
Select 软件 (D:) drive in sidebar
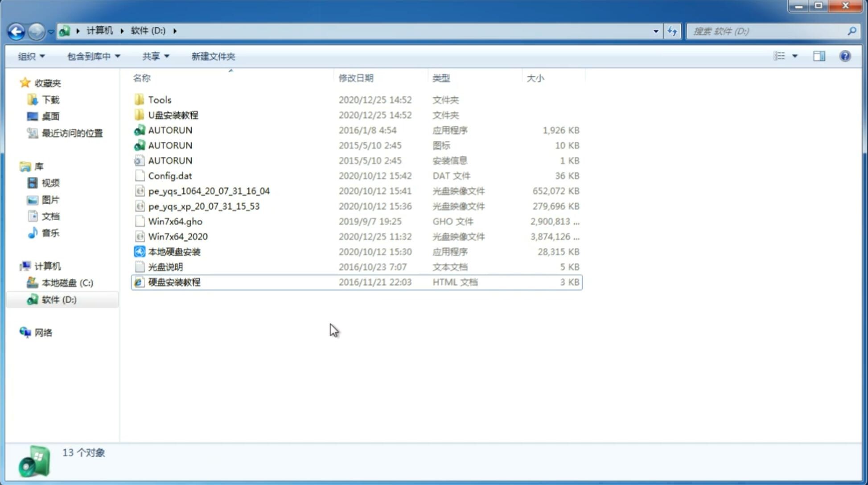59,300
